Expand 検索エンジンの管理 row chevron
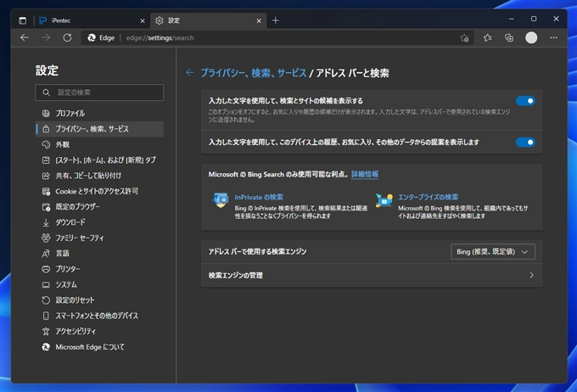Screen dimensions: 577x392 click(531, 275)
